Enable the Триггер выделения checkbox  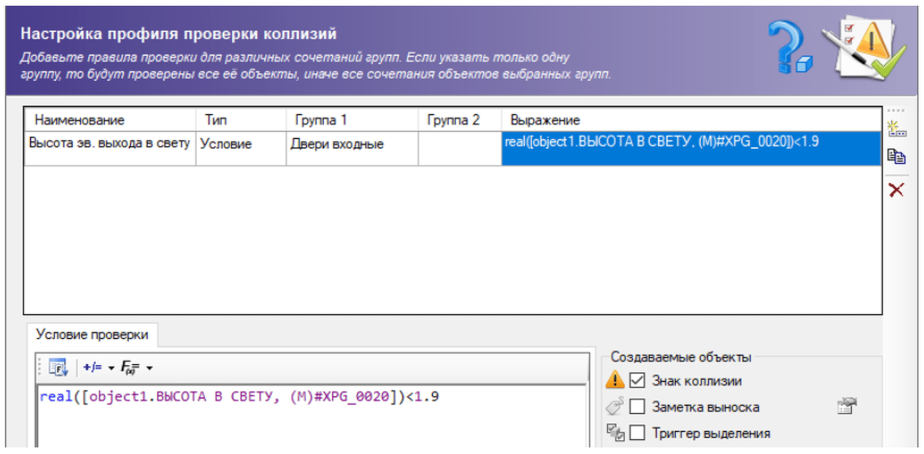637,433
